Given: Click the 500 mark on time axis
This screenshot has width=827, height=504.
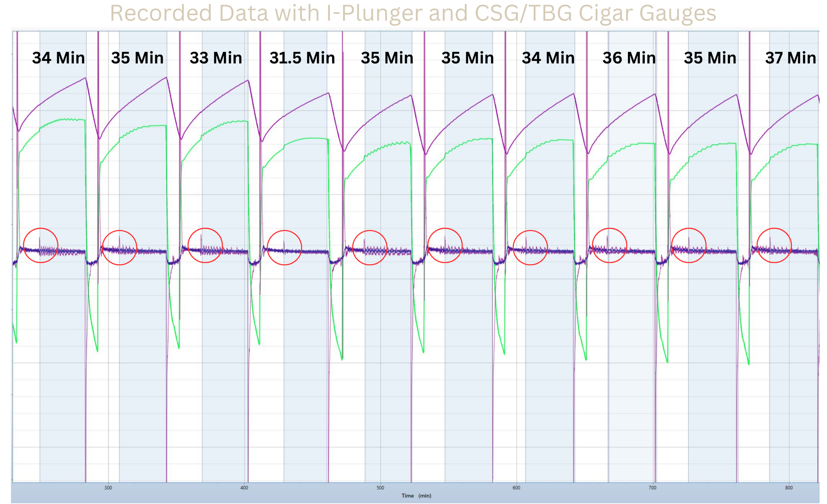Looking at the screenshot, I should tap(380, 487).
